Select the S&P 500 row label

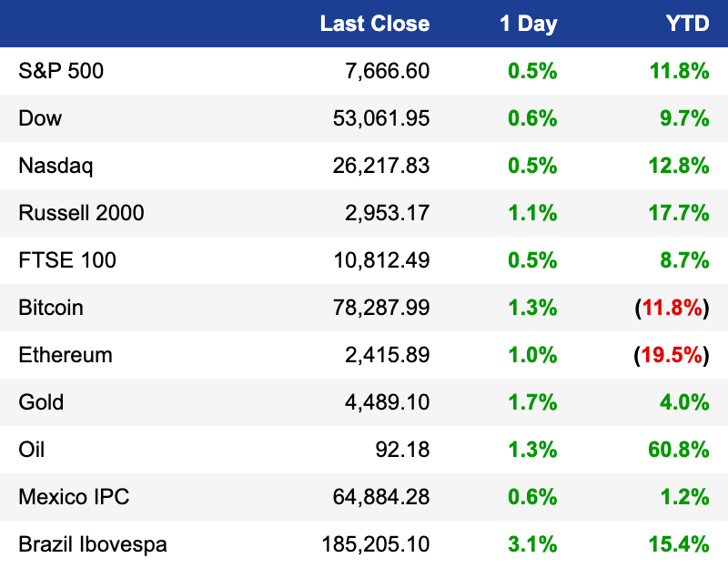pos(61,71)
